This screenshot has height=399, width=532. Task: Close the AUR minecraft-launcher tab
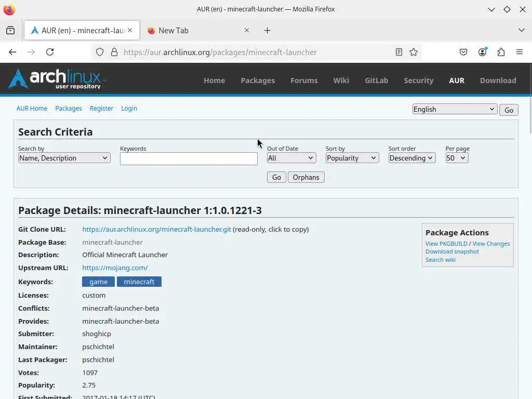coord(130,30)
